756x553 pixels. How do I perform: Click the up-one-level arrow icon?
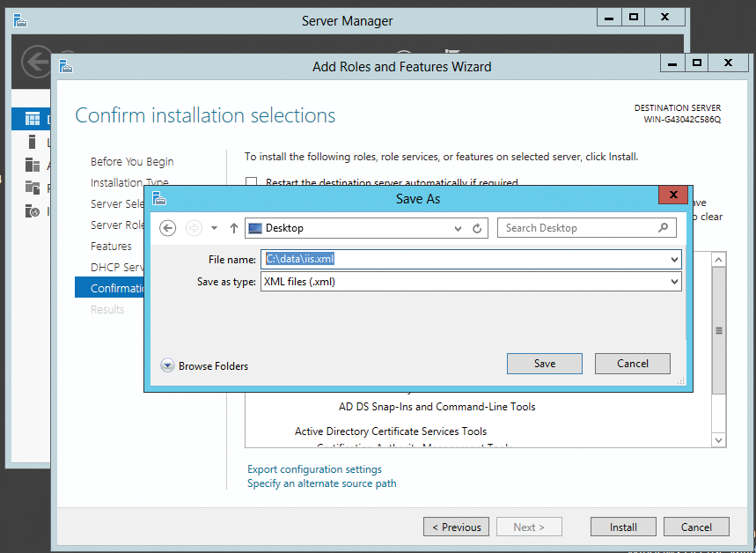click(x=233, y=228)
